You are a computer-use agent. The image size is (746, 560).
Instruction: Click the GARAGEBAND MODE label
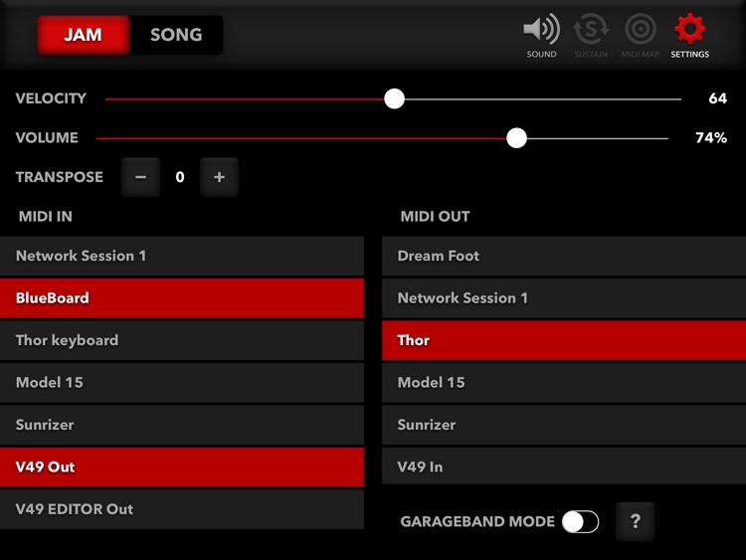477,521
